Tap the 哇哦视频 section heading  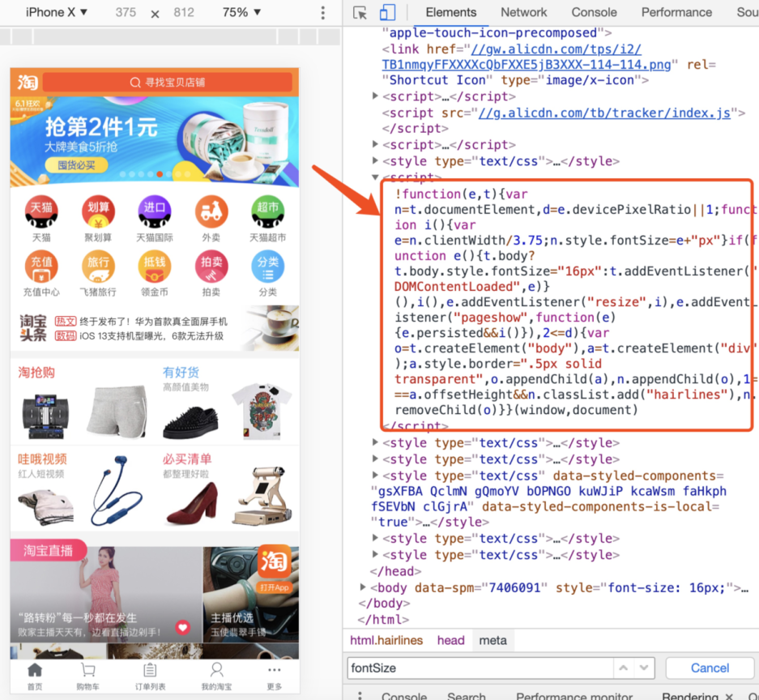[x=42, y=459]
